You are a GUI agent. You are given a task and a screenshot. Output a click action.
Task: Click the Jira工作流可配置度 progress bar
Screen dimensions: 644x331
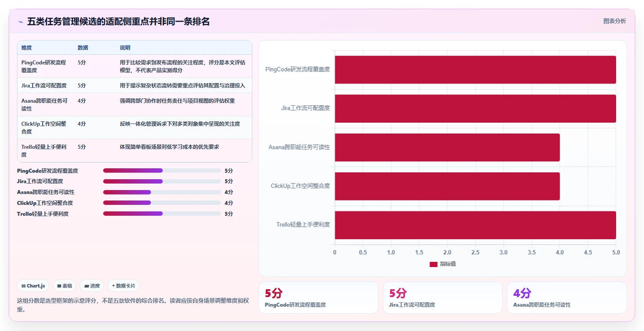162,181
